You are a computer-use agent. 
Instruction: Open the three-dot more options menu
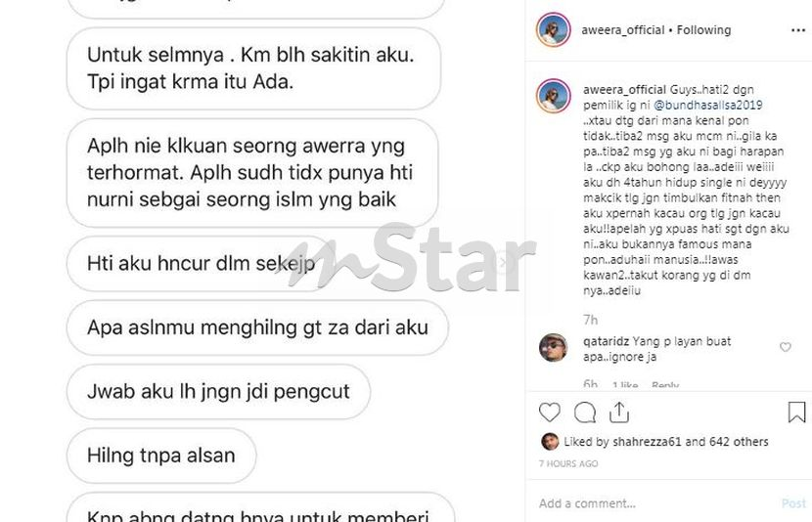[798, 30]
